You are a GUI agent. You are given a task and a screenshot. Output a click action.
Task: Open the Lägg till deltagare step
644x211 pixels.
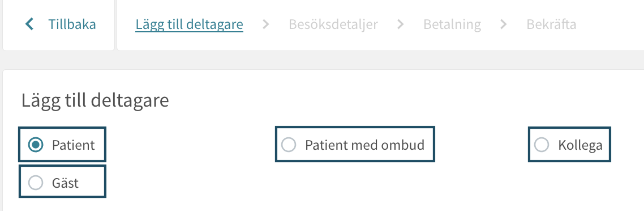190,25
